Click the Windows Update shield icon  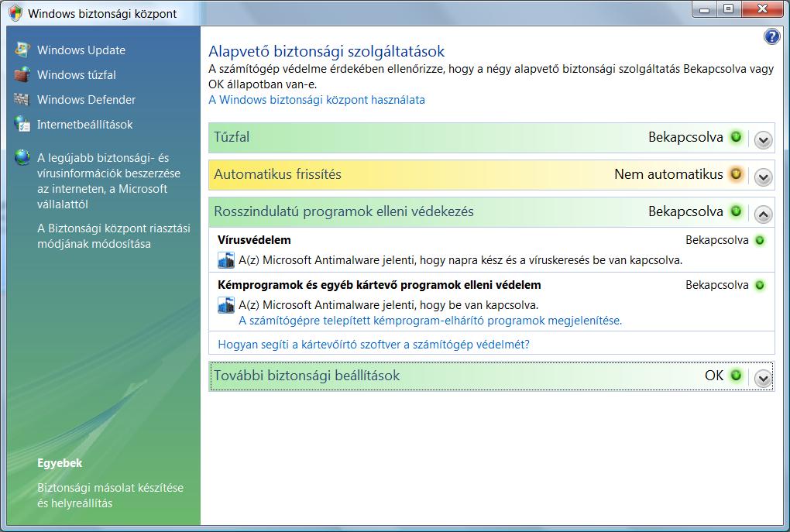(22, 50)
